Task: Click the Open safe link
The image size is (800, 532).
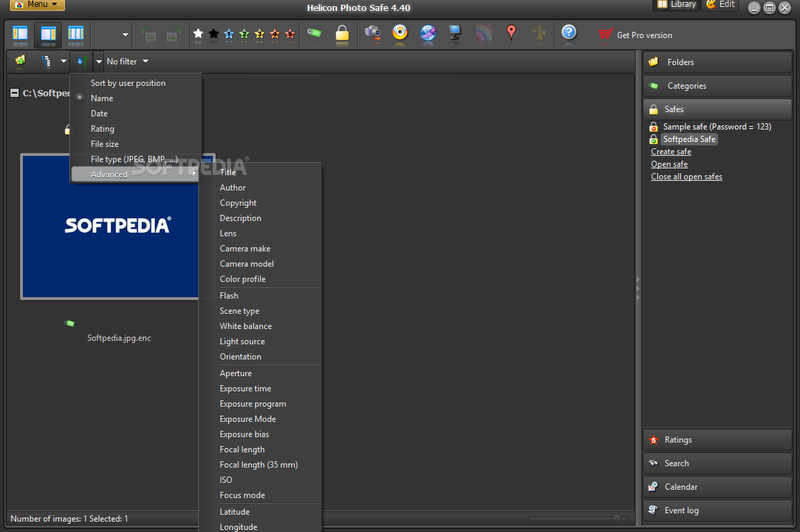Action: pyautogui.click(x=670, y=164)
